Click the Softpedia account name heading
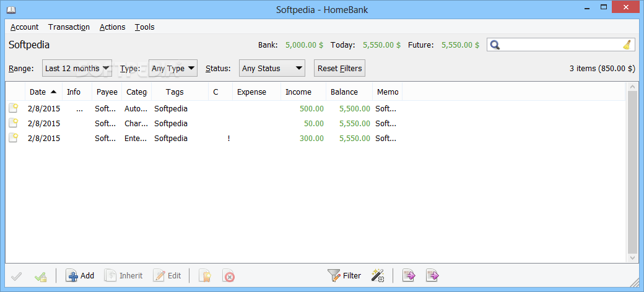 [x=29, y=45]
